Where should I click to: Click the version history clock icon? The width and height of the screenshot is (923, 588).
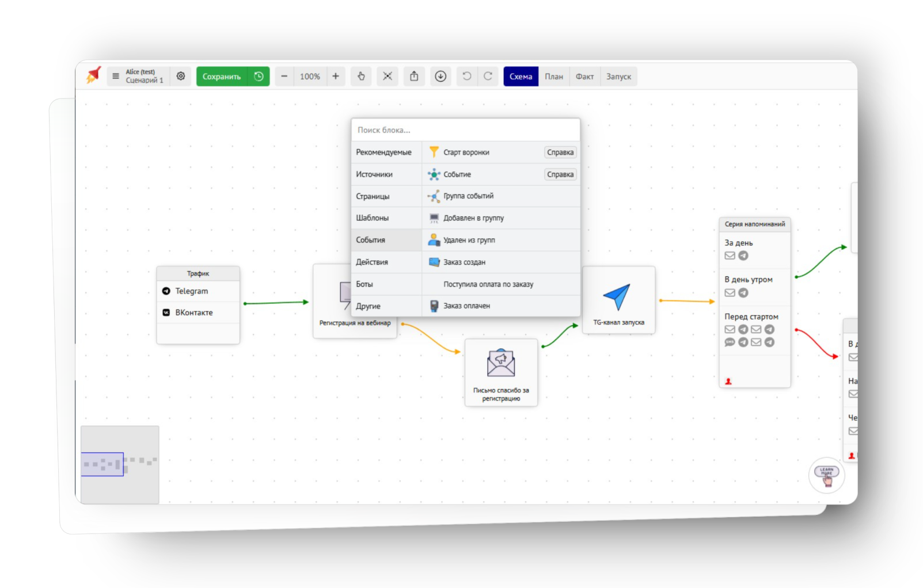259,76
